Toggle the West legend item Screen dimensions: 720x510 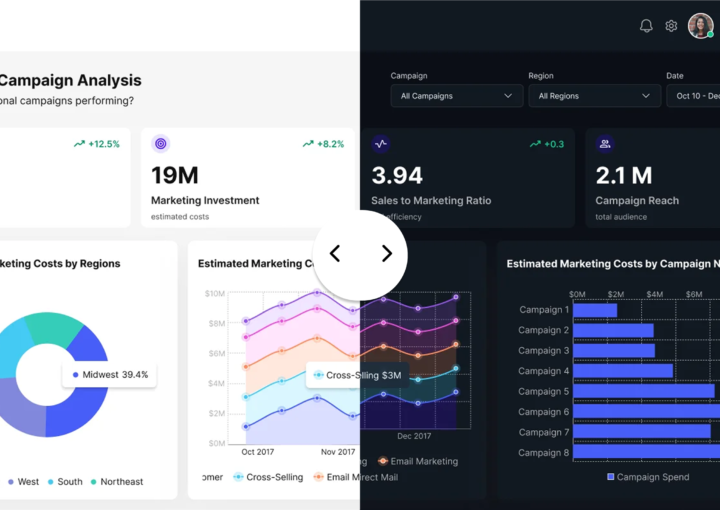(x=23, y=482)
